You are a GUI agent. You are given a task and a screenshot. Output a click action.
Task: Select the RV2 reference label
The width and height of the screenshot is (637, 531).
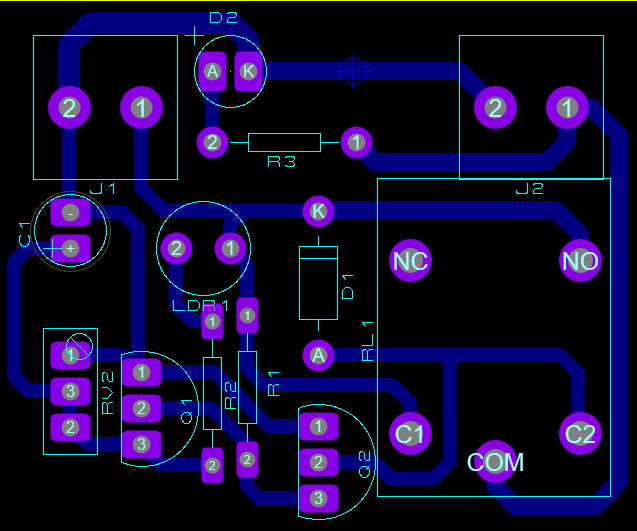108,393
